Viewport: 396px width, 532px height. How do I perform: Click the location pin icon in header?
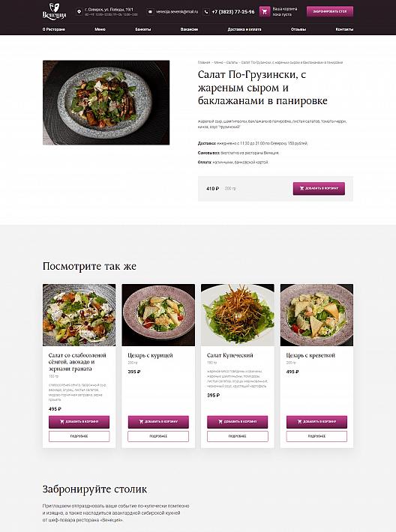79,12
